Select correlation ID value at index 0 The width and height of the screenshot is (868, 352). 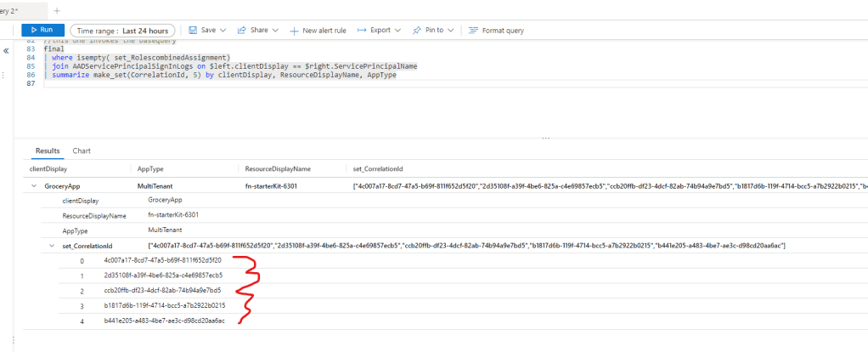(161, 260)
